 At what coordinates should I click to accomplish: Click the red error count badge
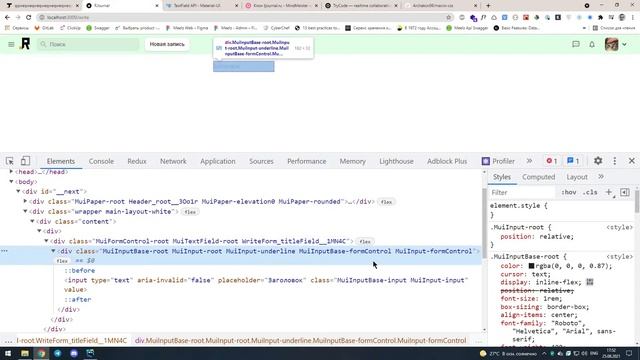pos(551,161)
